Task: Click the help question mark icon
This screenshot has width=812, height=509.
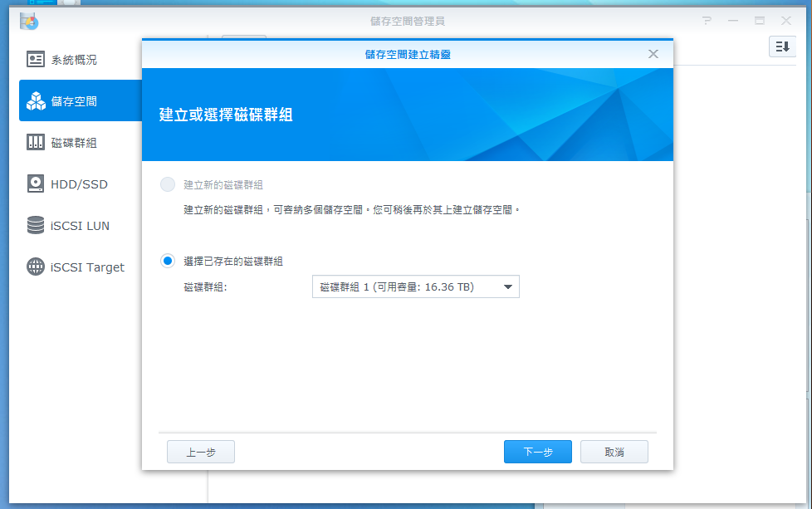Action: pyautogui.click(x=707, y=21)
